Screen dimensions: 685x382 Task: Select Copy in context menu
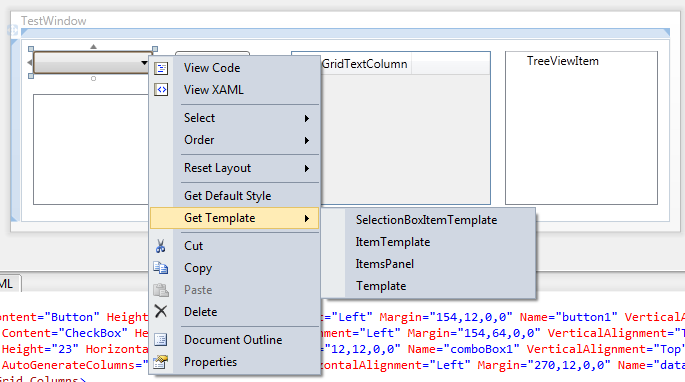235,268
